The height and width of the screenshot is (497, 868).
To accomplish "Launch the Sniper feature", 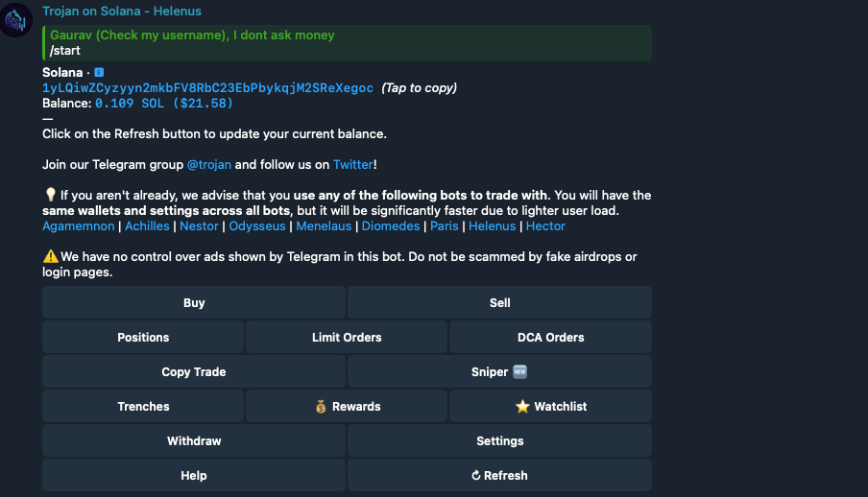I will [x=499, y=371].
